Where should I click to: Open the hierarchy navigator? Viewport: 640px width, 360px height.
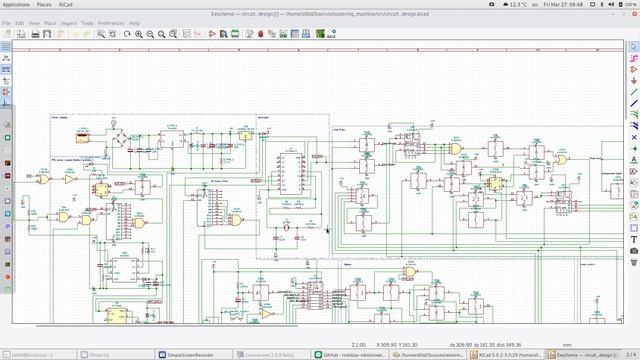[187, 34]
